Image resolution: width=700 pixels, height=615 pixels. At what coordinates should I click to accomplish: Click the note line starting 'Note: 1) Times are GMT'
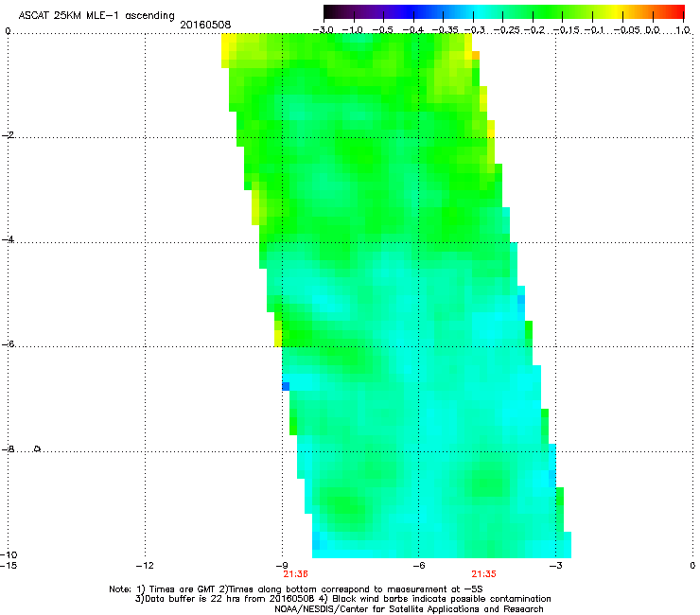coord(295,589)
